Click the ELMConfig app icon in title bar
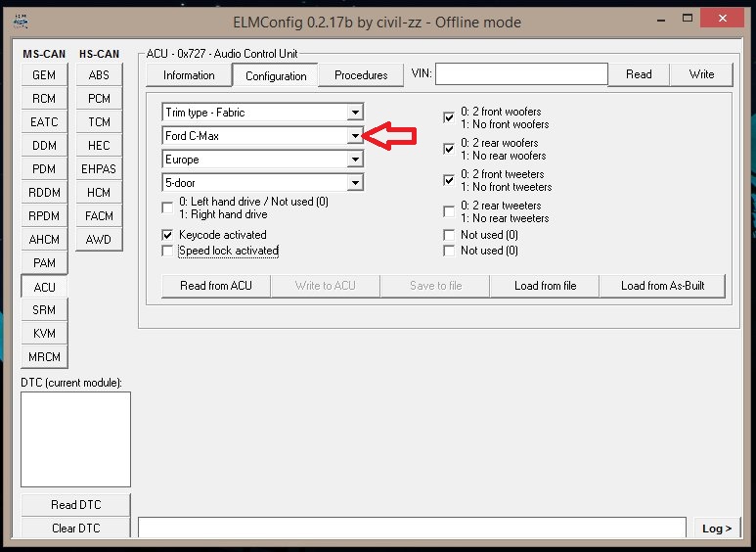This screenshot has width=756, height=552. 22,21
